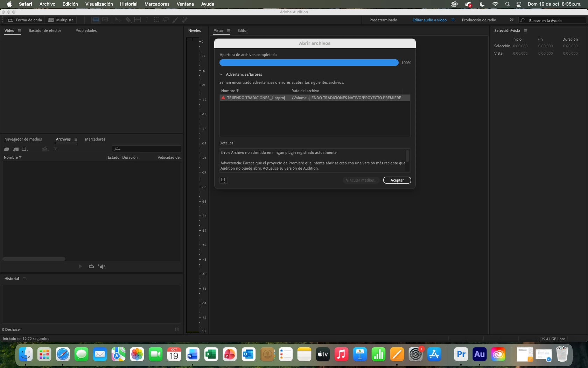Viewport: 588px width, 368px height.
Task: Click Vista Duración time value
Action: [570, 53]
